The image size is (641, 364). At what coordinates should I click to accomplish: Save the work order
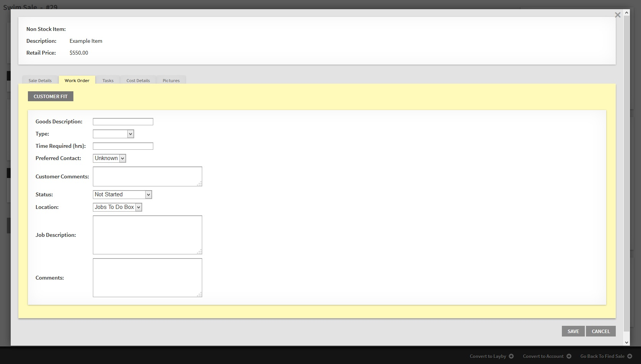click(x=573, y=332)
